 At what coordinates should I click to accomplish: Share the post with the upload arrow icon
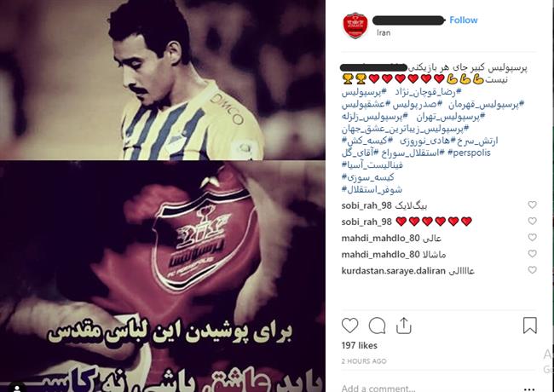pos(403,326)
